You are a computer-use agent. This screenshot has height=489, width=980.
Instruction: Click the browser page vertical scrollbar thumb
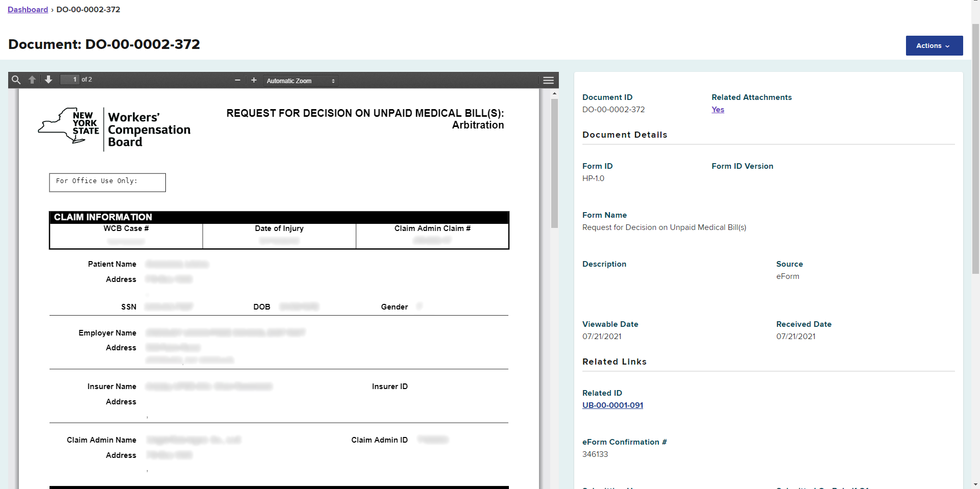(x=975, y=148)
